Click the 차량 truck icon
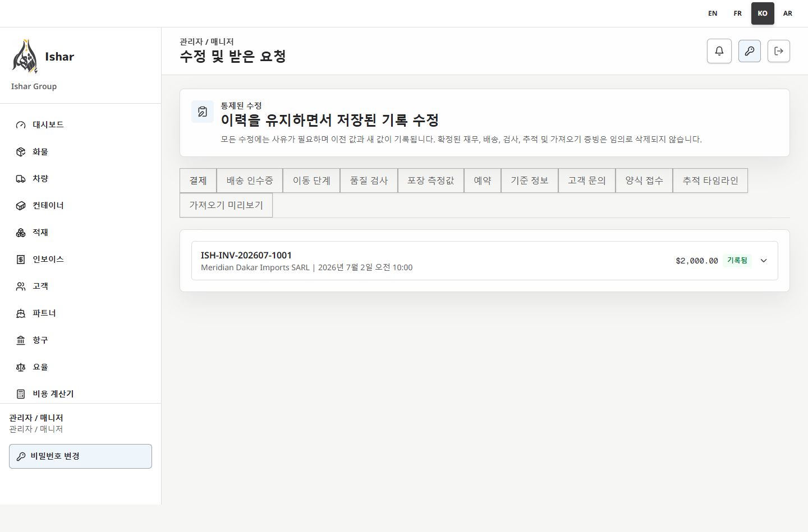Viewport: 808px width, 532px height. pyautogui.click(x=21, y=179)
